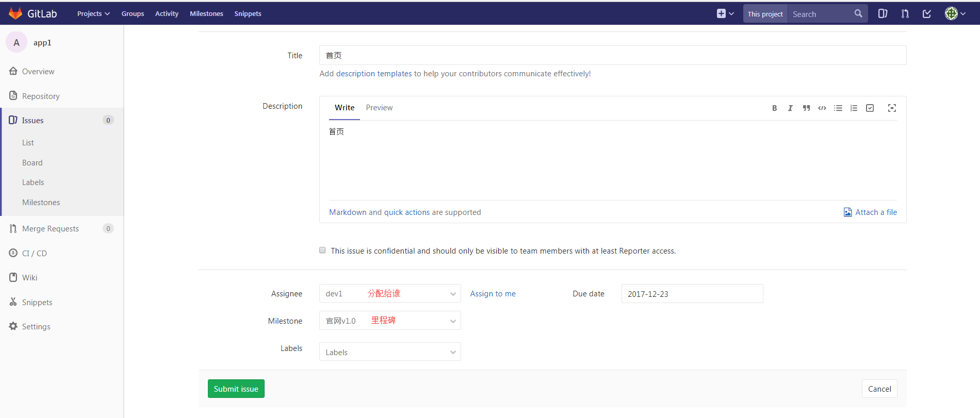The height and width of the screenshot is (418, 980).
Task: Click the Cancel button
Action: (879, 389)
